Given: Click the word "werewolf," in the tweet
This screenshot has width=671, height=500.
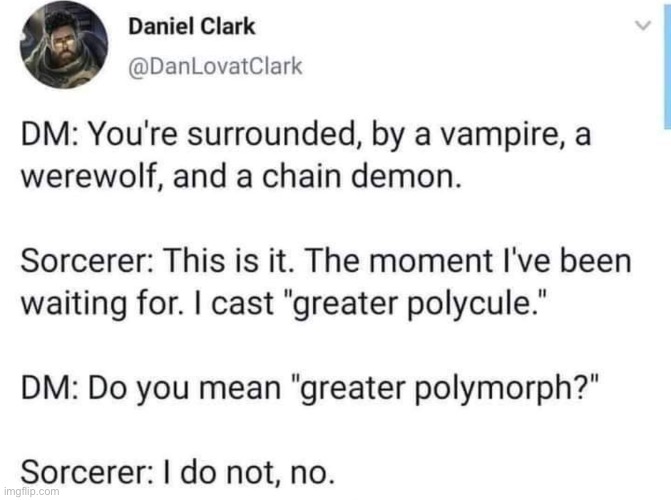Looking at the screenshot, I should [93, 177].
